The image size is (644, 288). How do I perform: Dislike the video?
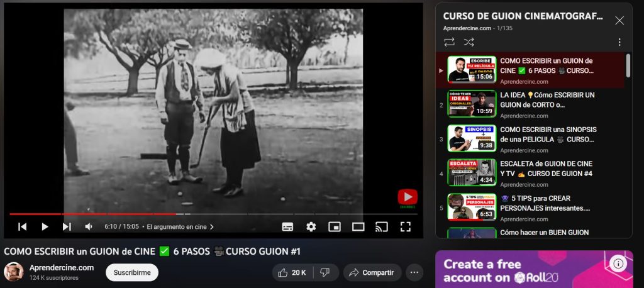[x=325, y=272]
